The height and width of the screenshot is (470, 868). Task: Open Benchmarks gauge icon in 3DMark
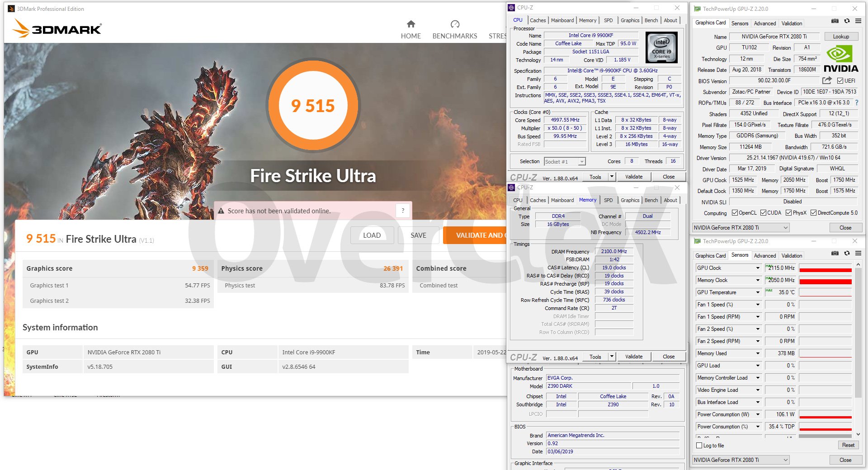pyautogui.click(x=455, y=24)
